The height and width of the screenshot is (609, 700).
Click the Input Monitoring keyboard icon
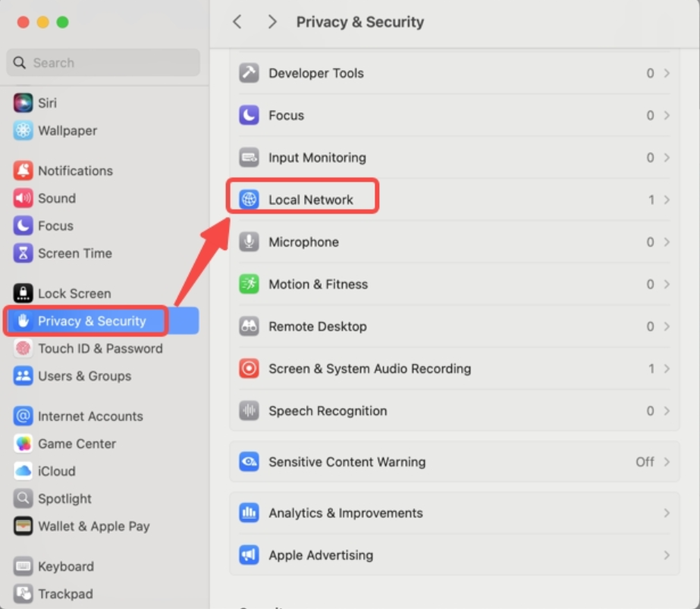pos(249,158)
